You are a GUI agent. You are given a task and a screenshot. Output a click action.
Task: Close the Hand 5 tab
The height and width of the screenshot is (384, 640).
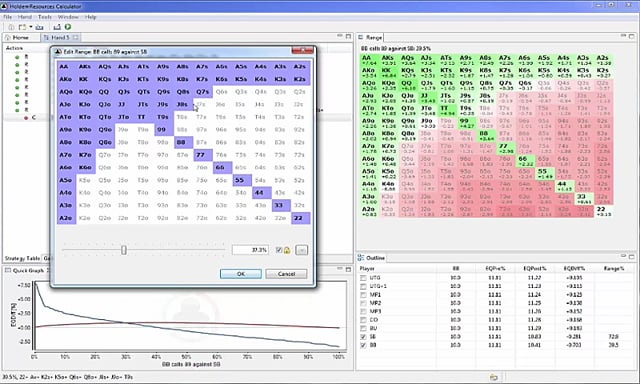76,38
